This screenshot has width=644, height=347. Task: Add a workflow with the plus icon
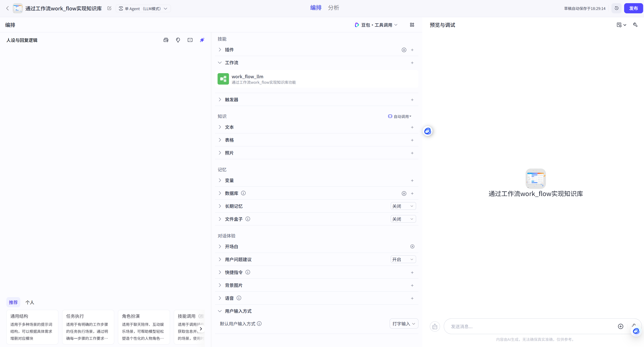[412, 63]
